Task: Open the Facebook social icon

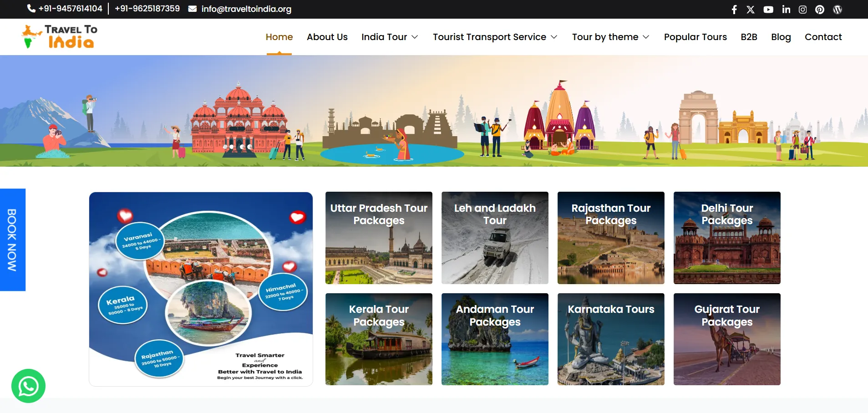Action: [x=734, y=10]
